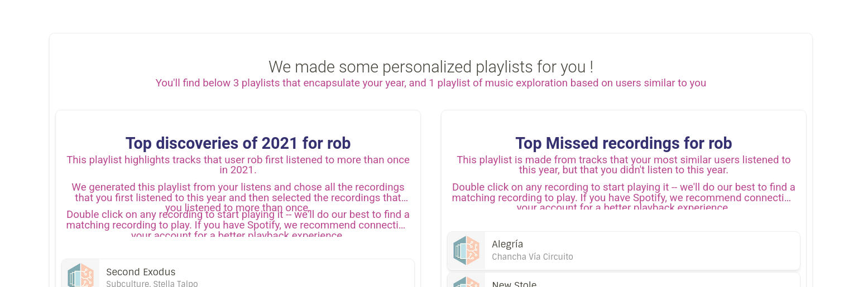Click the paragraph starting This playlist is made from
868x287 pixels.
tap(624, 165)
